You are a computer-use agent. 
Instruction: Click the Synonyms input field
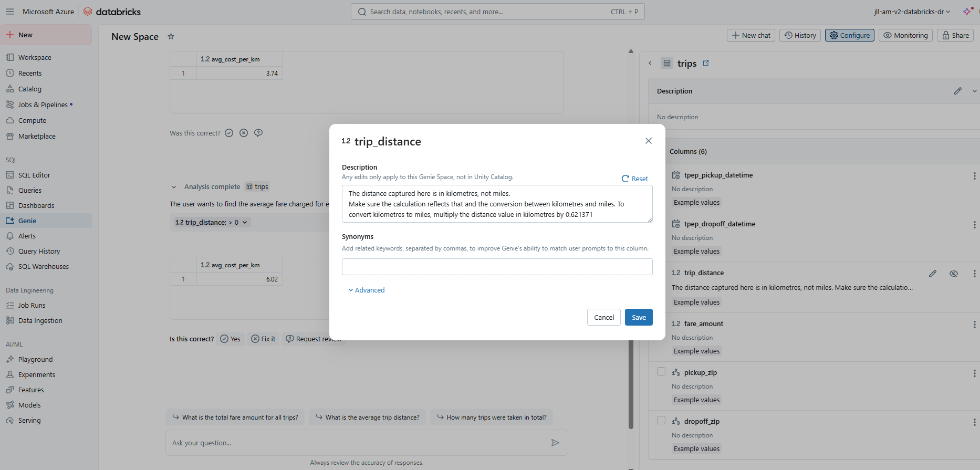pos(497,267)
